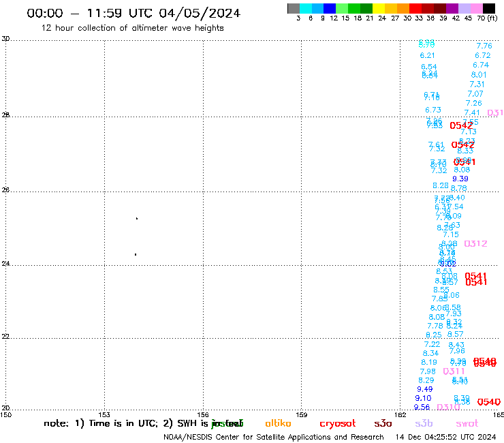Click the wave height value 7.22
The height and width of the screenshot is (443, 504).
coord(432,344)
